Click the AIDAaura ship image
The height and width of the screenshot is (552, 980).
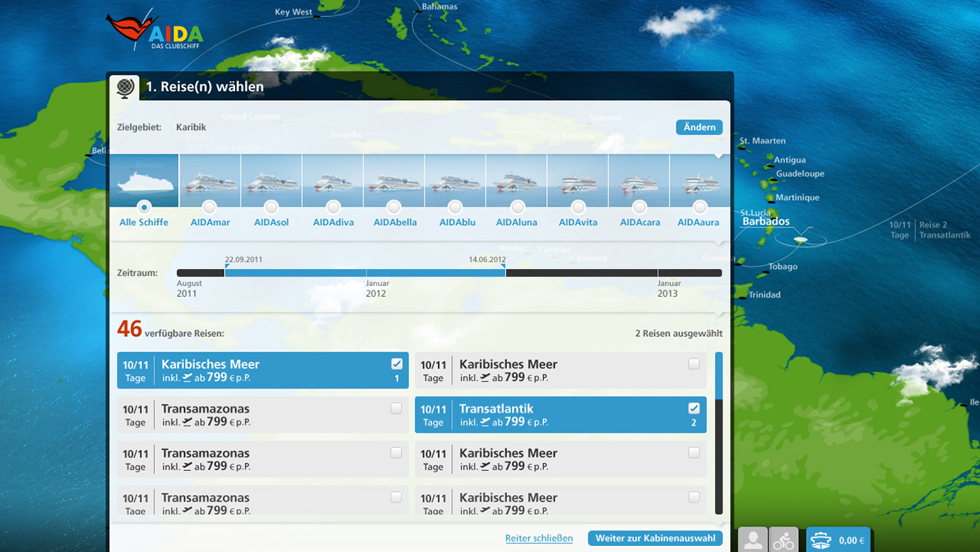pyautogui.click(x=700, y=180)
